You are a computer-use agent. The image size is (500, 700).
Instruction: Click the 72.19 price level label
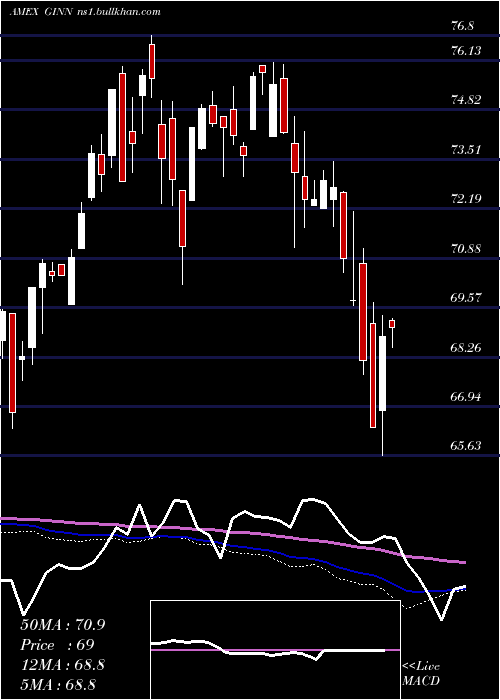[x=466, y=199]
